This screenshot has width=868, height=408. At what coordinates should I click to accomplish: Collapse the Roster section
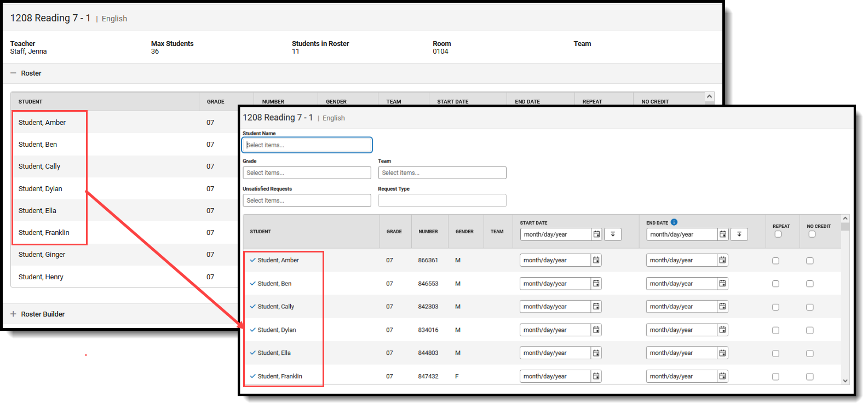14,73
